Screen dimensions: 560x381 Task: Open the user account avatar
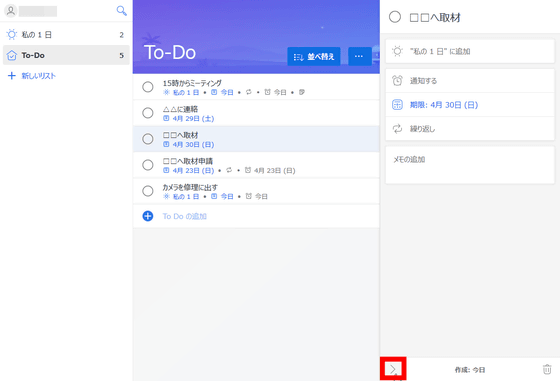click(11, 11)
